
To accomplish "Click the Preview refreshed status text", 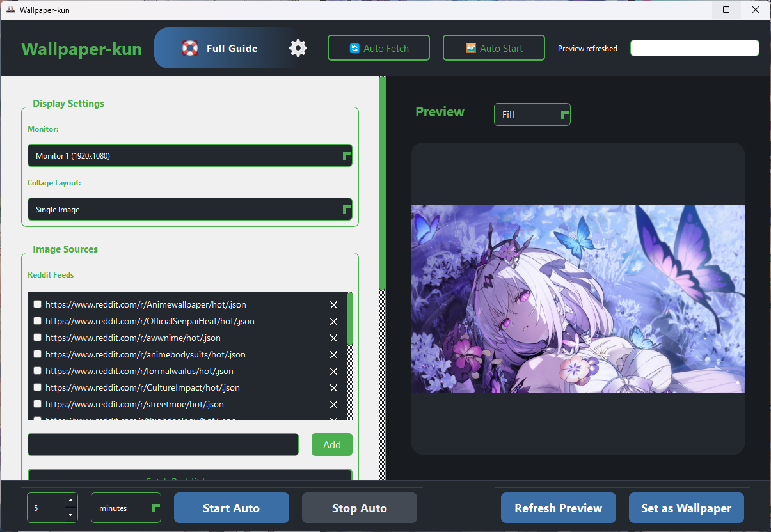I will coord(587,49).
